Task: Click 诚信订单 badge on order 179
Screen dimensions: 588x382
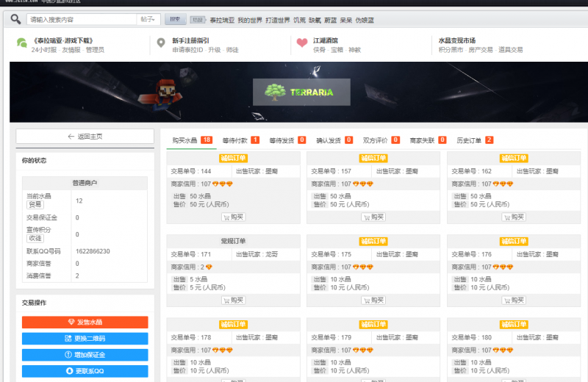Action: pyautogui.click(x=373, y=325)
